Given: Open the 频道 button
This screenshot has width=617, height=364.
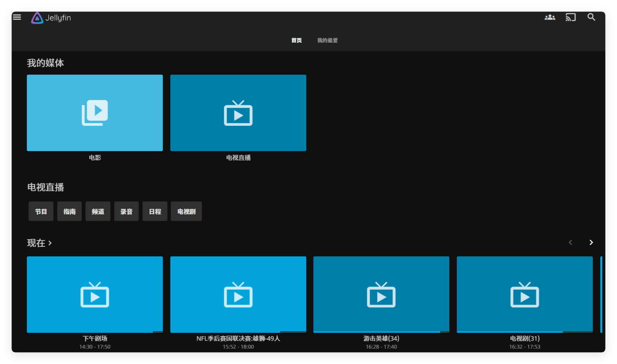Looking at the screenshot, I should (98, 212).
